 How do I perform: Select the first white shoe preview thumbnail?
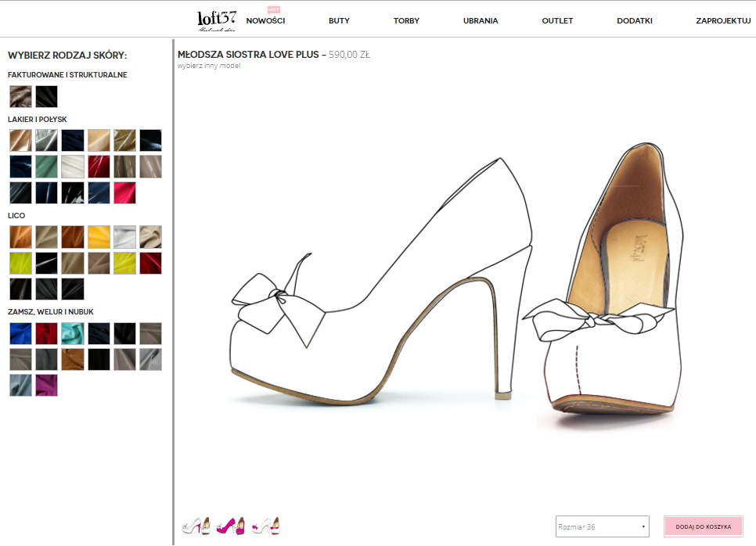click(196, 526)
